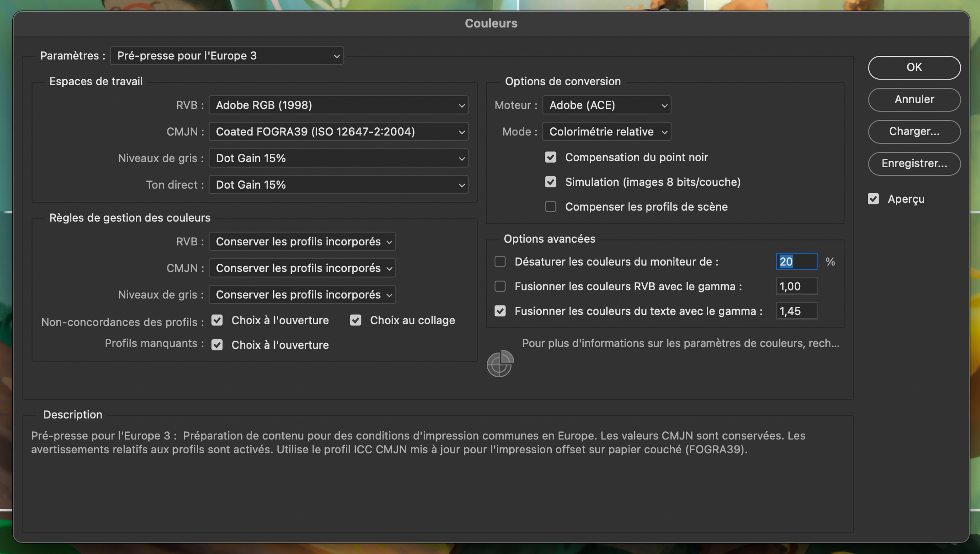Open the Niveaux de gris Dot Gain dropdown
The height and width of the screenshot is (554, 980).
[338, 158]
